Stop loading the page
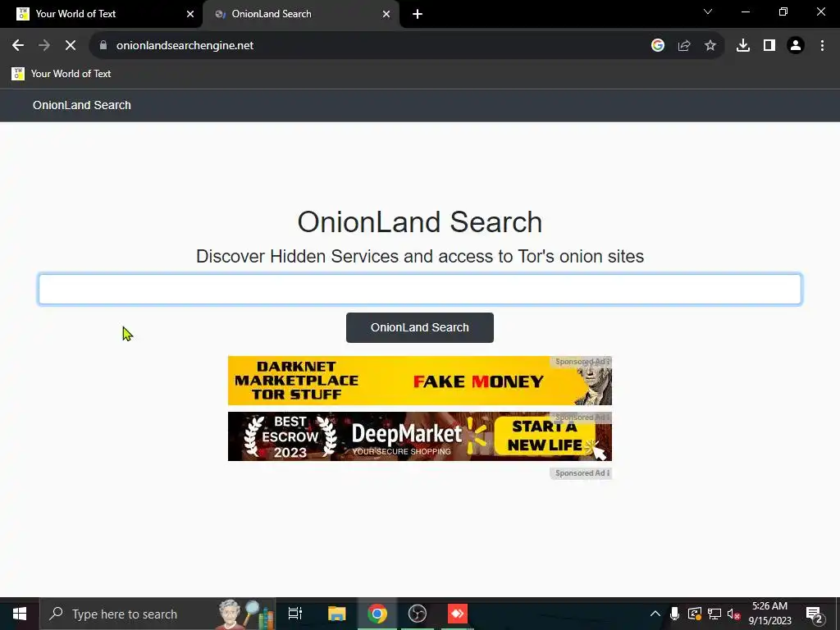Screen dimensions: 840x630 pyautogui.click(x=71, y=46)
